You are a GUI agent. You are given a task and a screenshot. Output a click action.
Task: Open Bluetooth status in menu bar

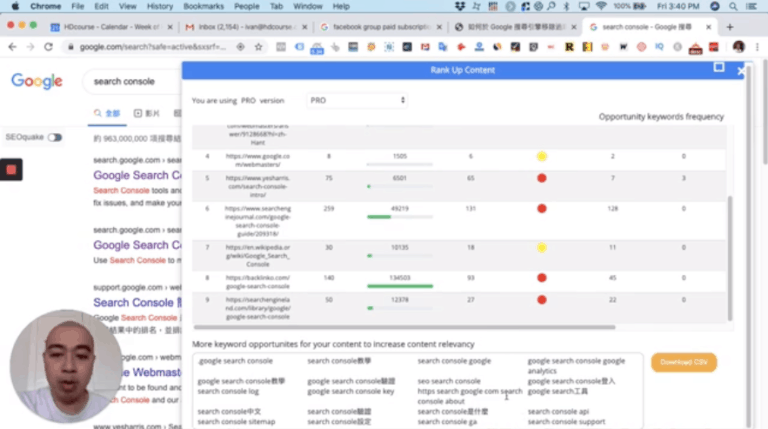pos(567,6)
